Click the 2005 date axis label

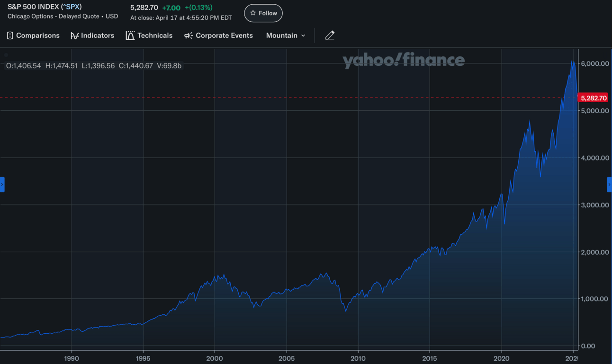click(x=286, y=358)
